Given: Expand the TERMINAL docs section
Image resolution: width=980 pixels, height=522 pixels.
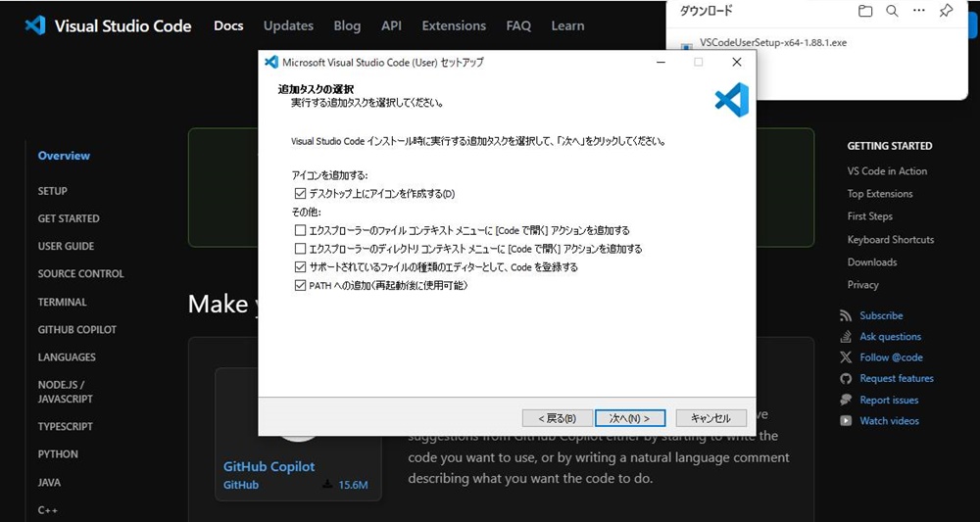Looking at the screenshot, I should coord(62,302).
